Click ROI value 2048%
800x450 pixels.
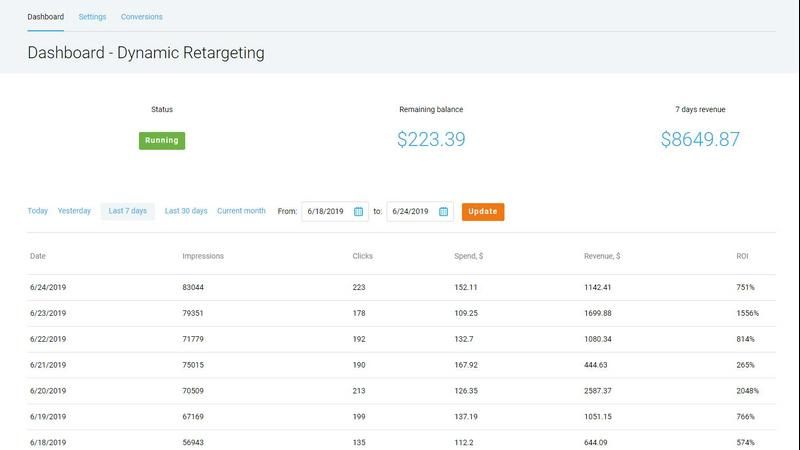tap(747, 391)
